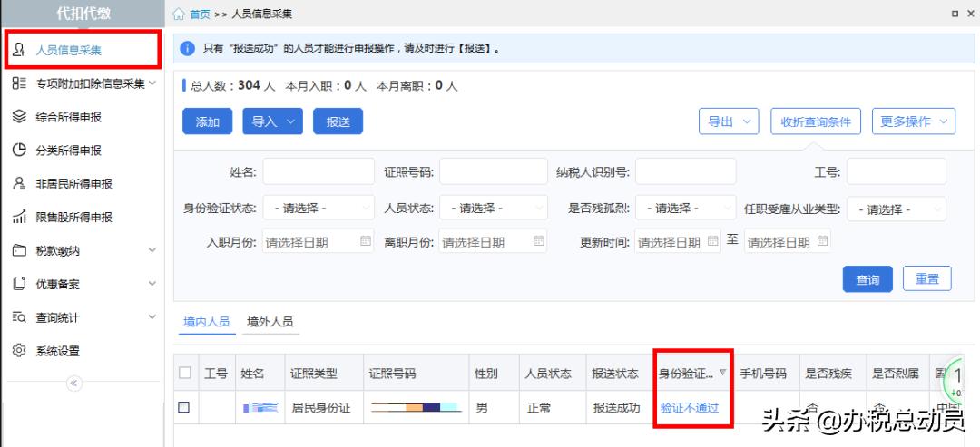Image resolution: width=980 pixels, height=447 pixels.
Task: Click the 人员信息采集 person icon
Action: click(19, 50)
